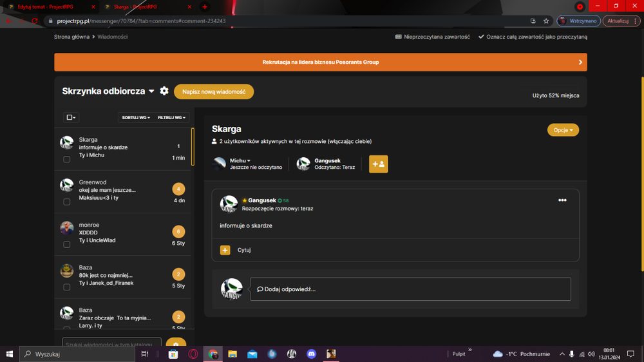The height and width of the screenshot is (362, 644).
Task: Open the three-dot menu on Gangusek's message
Action: click(x=562, y=200)
